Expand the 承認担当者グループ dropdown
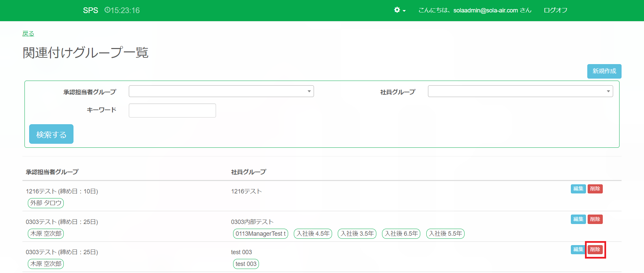This screenshot has height=273, width=644. pos(221,91)
